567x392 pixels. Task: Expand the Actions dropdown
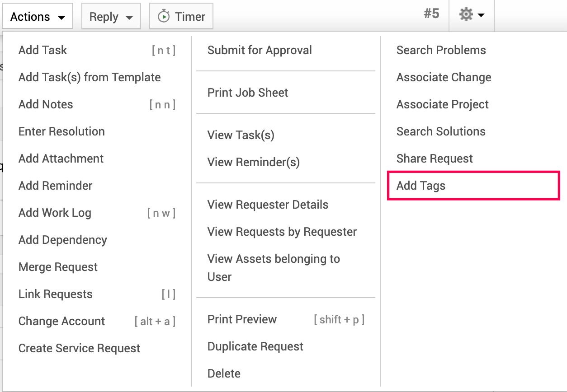click(x=37, y=16)
